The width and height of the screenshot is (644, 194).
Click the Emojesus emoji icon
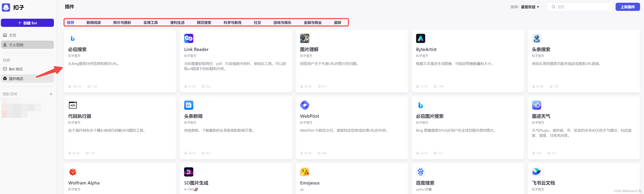click(x=305, y=172)
